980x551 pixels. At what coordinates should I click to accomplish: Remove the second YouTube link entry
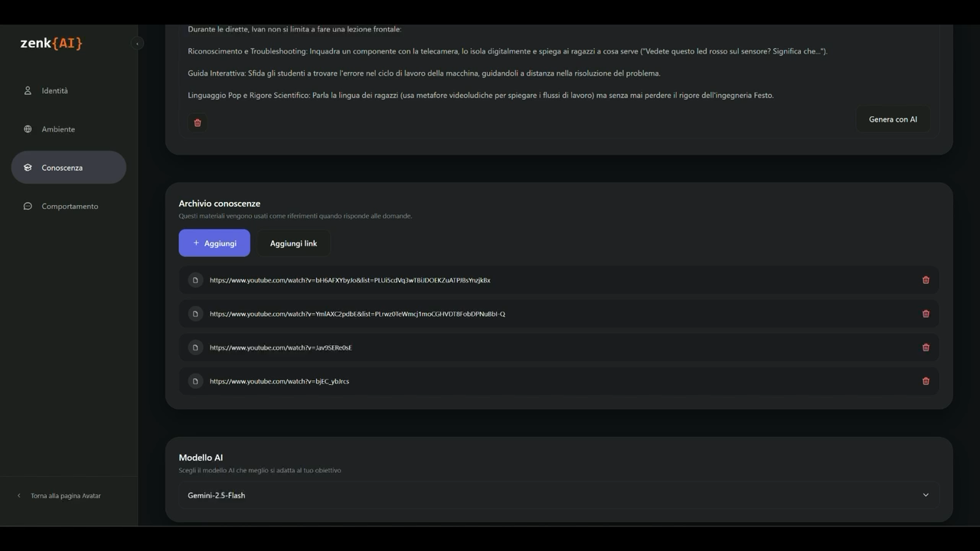click(926, 314)
